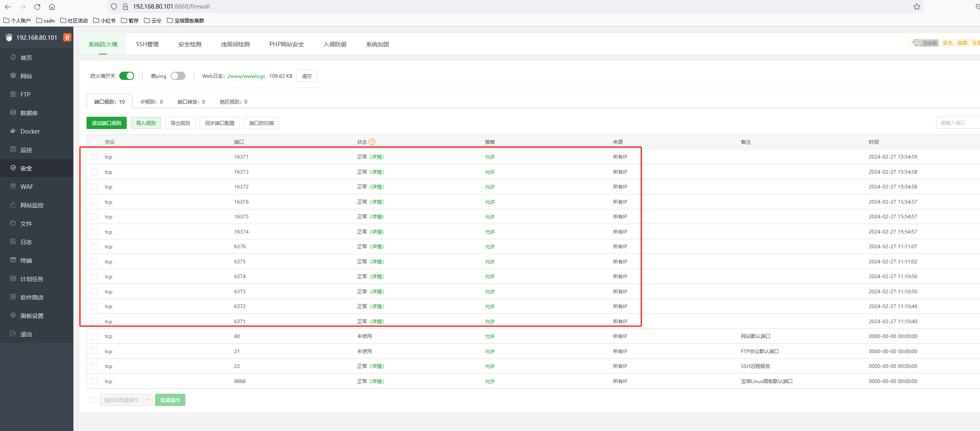Image resolution: width=980 pixels, height=431 pixels.
Task: Bookmark page with the star icon
Action: (x=917, y=7)
